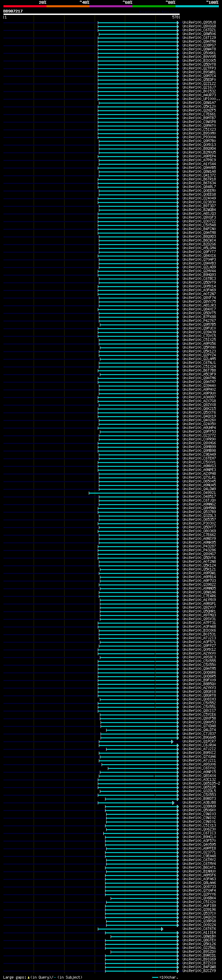Click hit label UniRef100_A4UR73
This screenshot has height=980, width=222.
pos(199,95)
